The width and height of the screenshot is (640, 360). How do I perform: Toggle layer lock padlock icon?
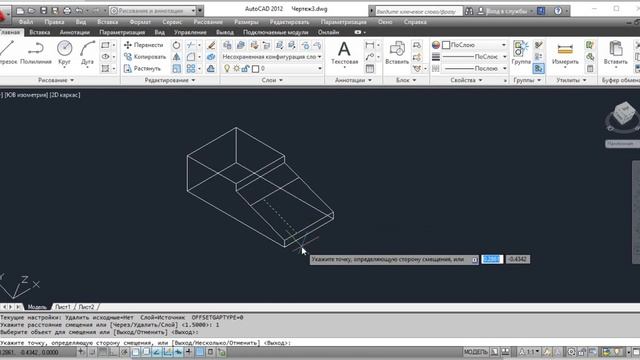(245, 69)
